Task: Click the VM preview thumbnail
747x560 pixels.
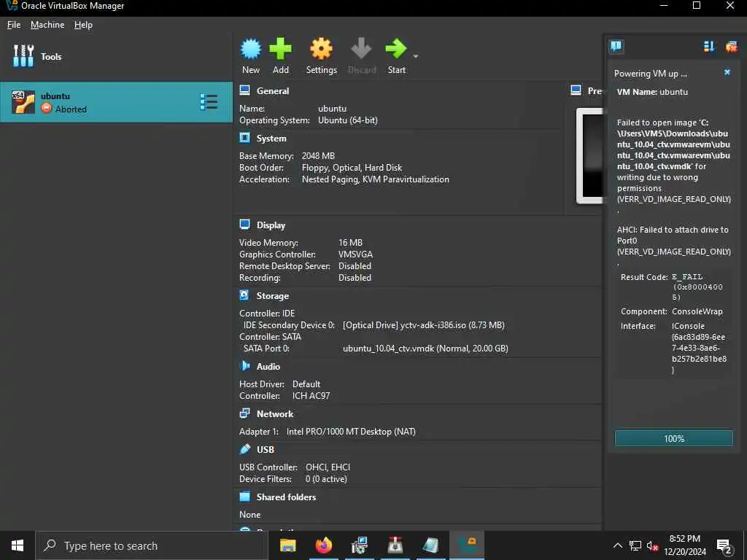Action: coord(590,156)
